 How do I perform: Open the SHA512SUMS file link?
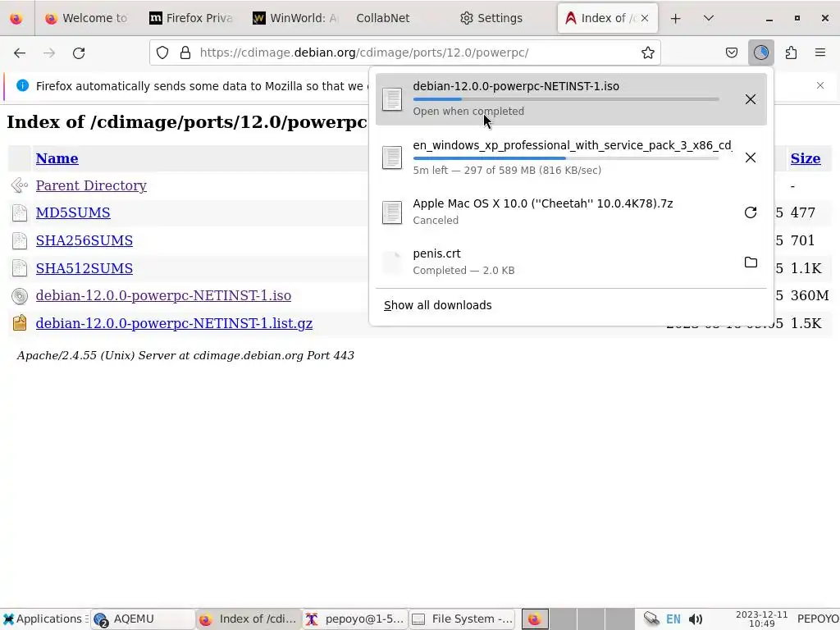[x=84, y=268]
